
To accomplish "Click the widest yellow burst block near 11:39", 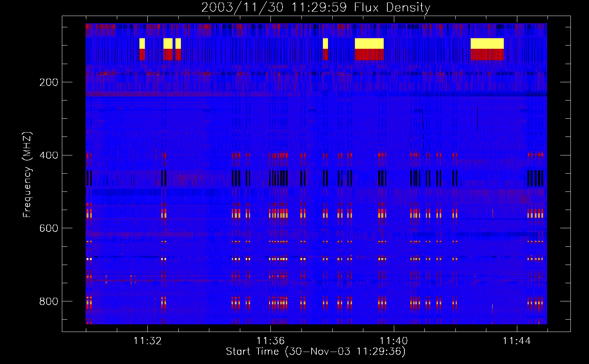I will click(369, 43).
